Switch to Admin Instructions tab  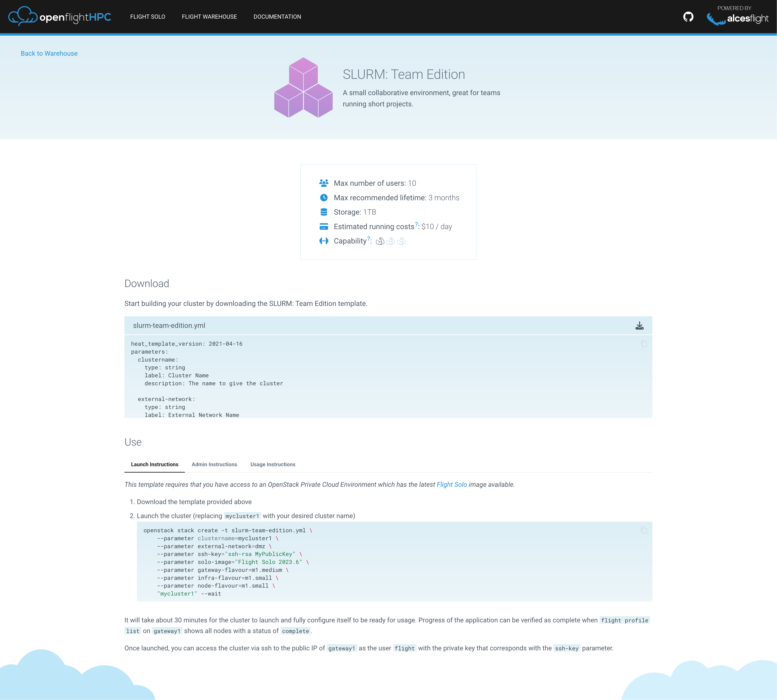tap(214, 464)
